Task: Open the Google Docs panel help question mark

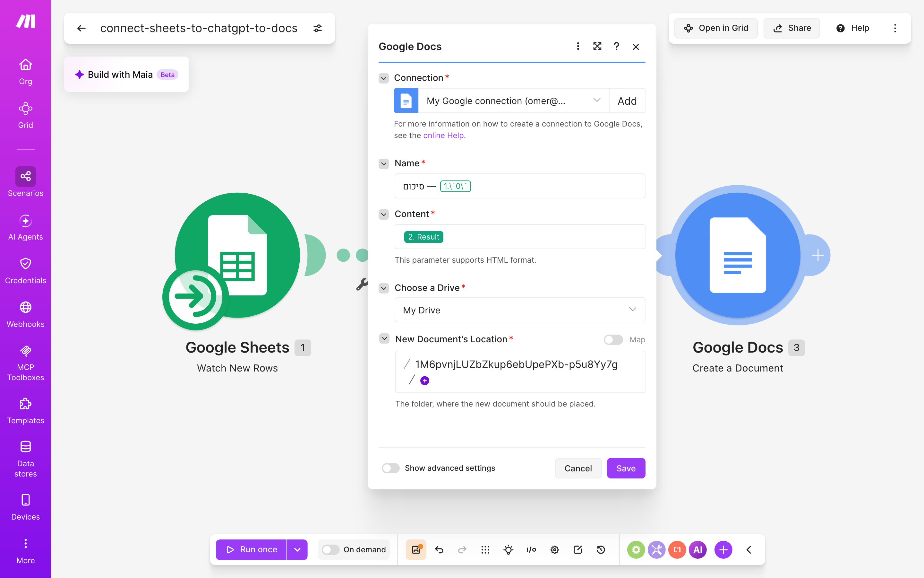Action: [x=616, y=46]
